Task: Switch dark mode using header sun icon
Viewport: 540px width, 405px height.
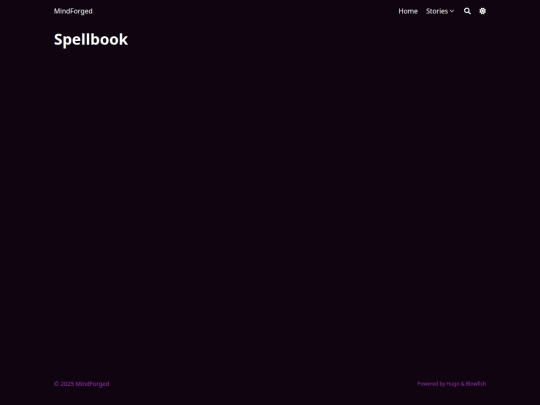Action: (x=482, y=11)
